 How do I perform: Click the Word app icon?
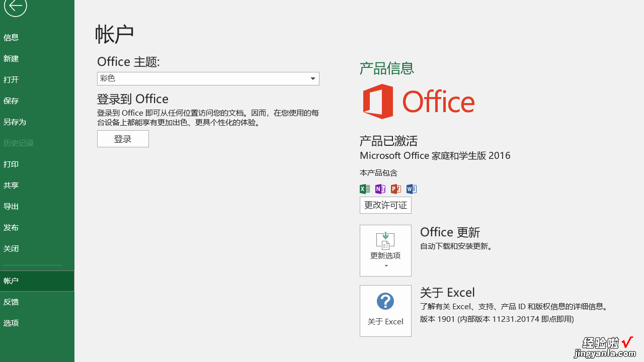412,189
